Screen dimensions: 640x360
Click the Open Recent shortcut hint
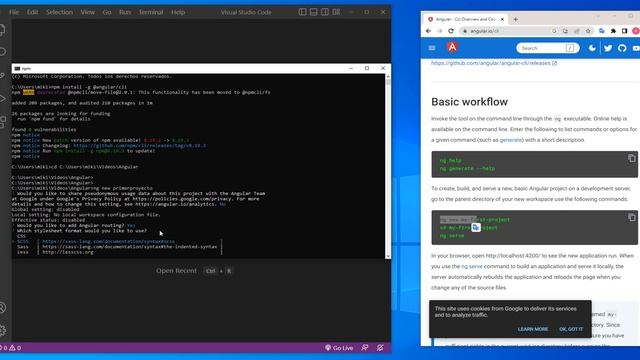click(x=194, y=271)
